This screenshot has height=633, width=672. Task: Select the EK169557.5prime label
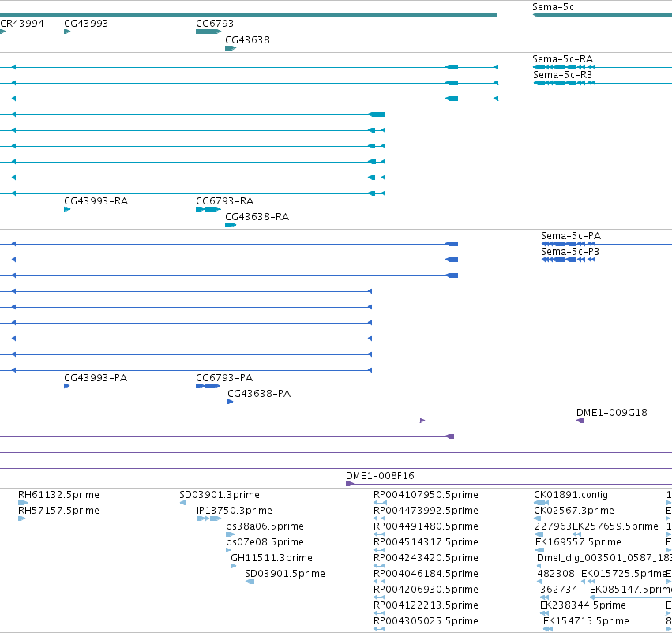(578, 542)
